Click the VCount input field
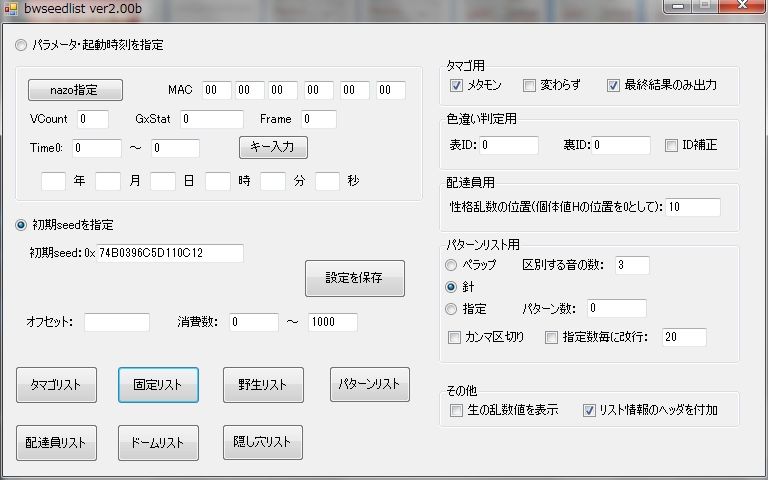Screen dimensions: 768x480 [x=93, y=119]
